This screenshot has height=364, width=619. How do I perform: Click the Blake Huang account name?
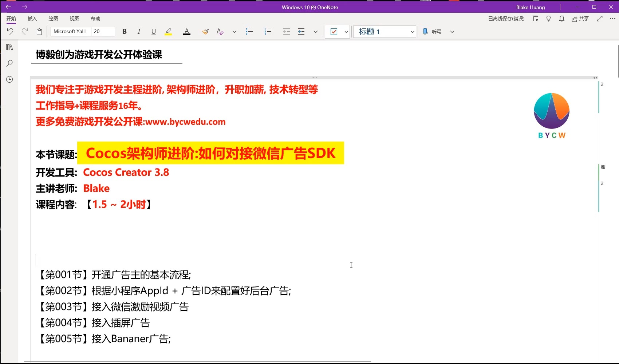click(x=531, y=7)
